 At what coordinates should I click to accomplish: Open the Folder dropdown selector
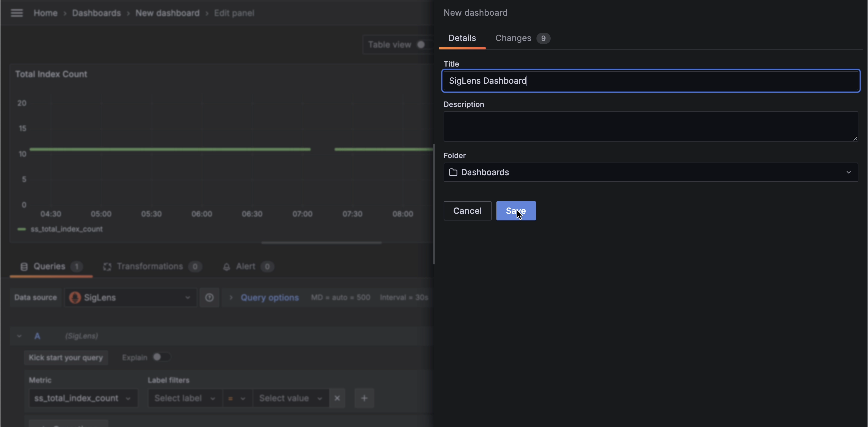click(x=651, y=173)
